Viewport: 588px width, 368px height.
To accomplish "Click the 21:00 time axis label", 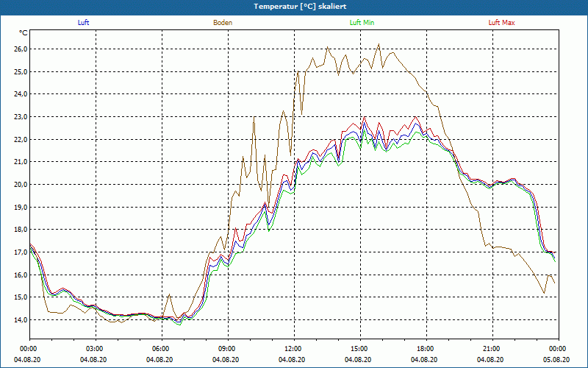I will (x=492, y=348).
